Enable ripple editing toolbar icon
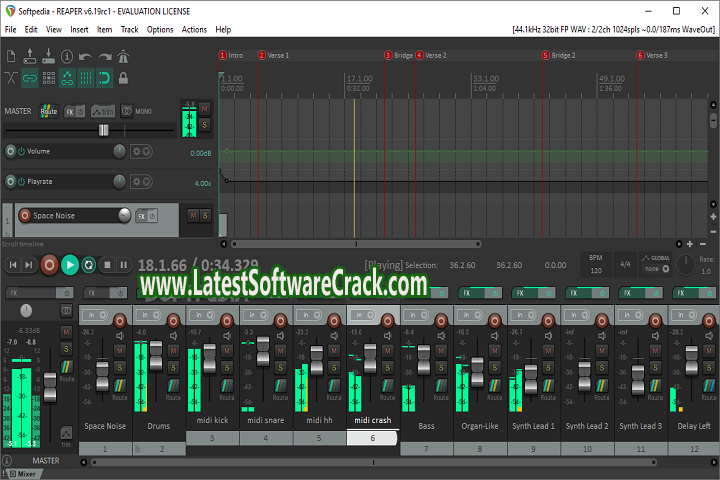This screenshot has height=480, width=720. (86, 77)
